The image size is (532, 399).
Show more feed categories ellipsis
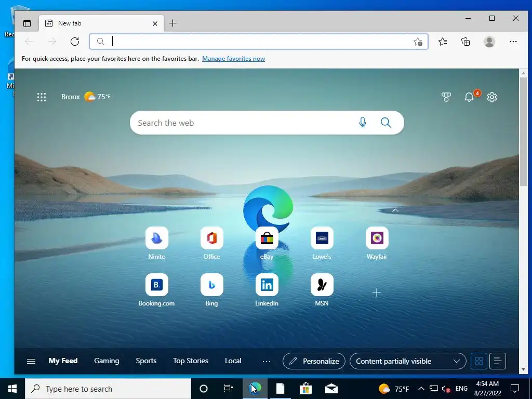point(267,362)
